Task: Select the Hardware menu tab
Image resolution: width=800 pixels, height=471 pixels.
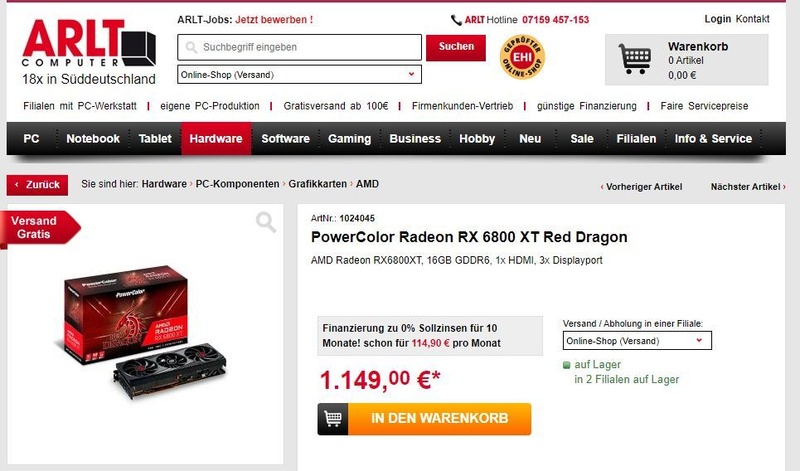Action: click(x=216, y=138)
